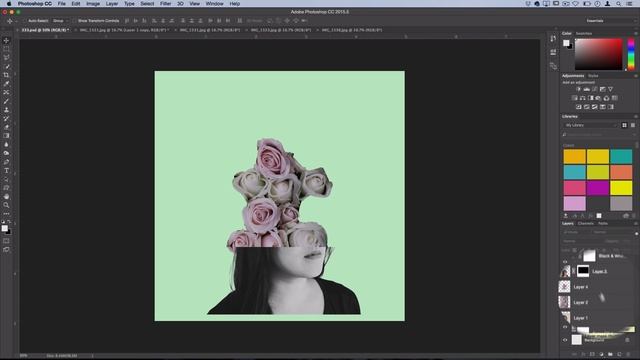The width and height of the screenshot is (640, 360).
Task: Switch Libraries to list view
Action: (x=633, y=125)
